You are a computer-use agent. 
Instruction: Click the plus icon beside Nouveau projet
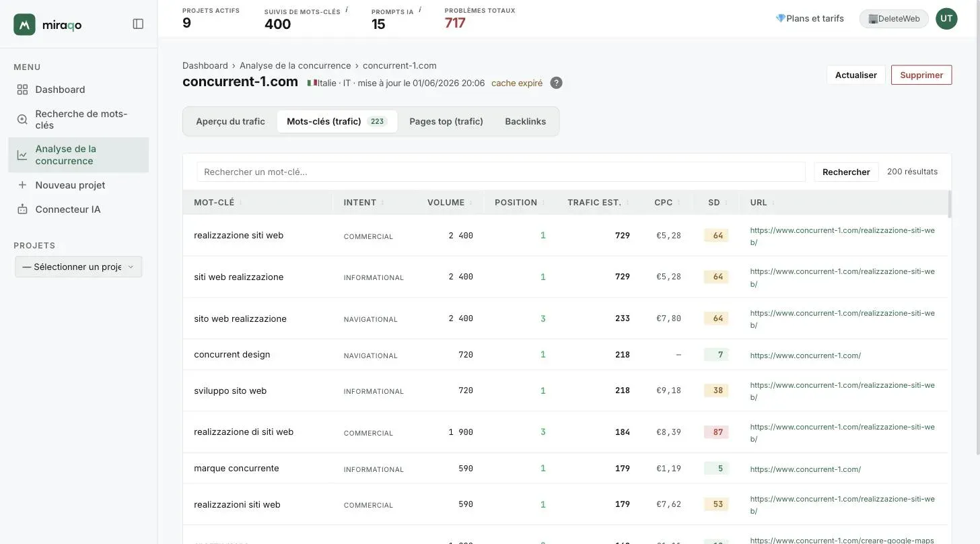coord(22,185)
